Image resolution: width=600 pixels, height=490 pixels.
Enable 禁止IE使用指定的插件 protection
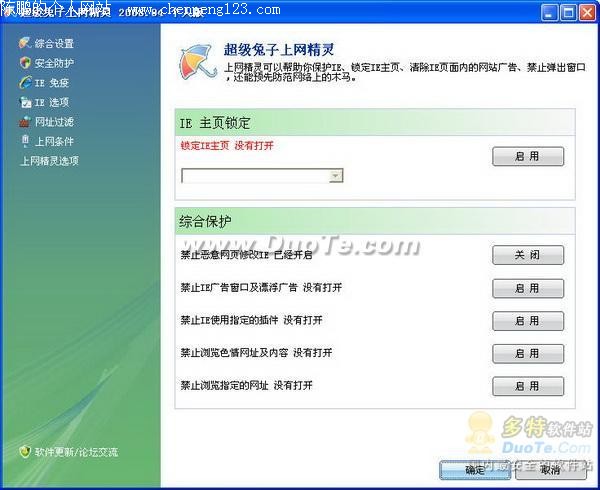pyautogui.click(x=527, y=321)
